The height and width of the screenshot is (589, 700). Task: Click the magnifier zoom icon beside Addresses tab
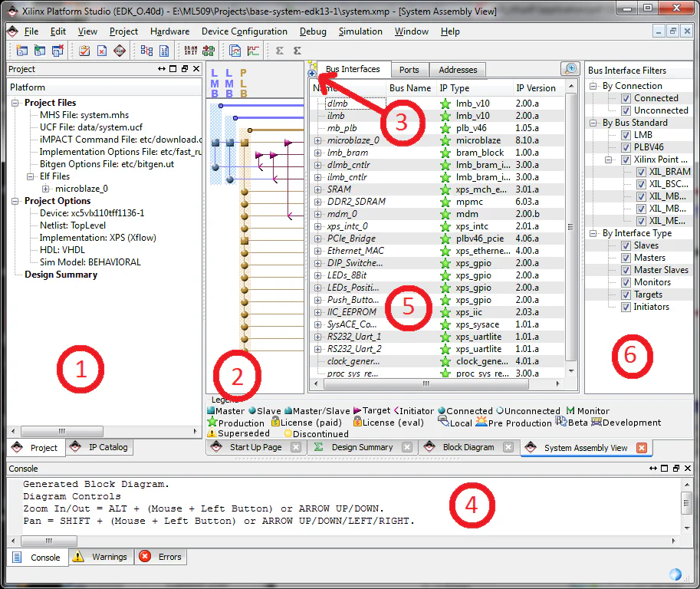pos(570,69)
